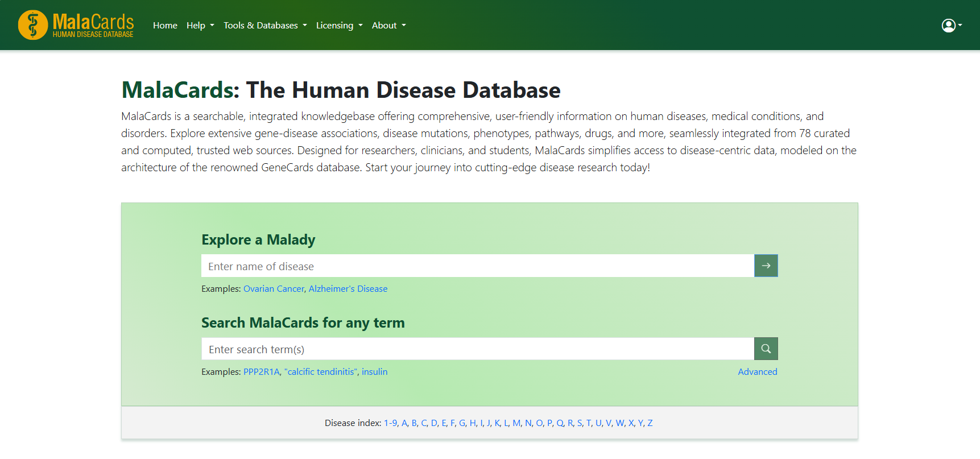Open the Ovarian Cancer example link
The width and height of the screenshot is (980, 459).
click(x=274, y=288)
